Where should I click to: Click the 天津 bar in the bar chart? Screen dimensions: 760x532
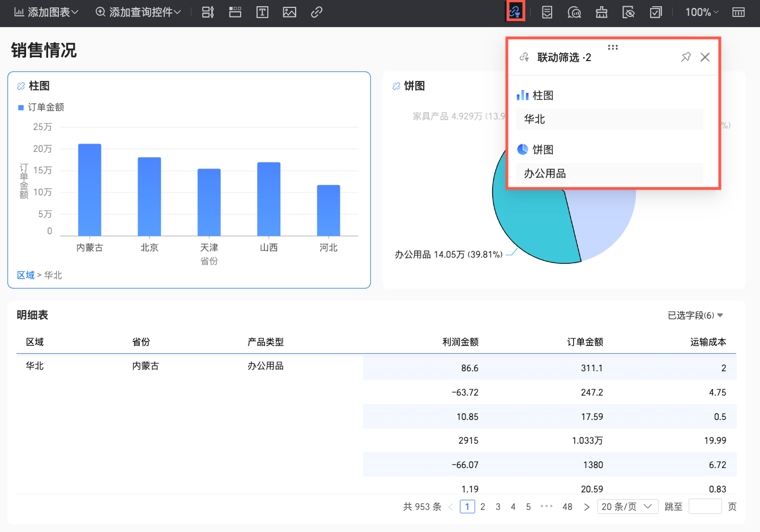[x=209, y=202]
